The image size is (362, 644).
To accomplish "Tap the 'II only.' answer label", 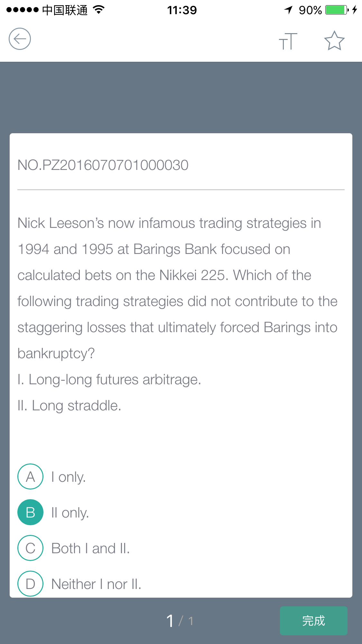I will click(70, 513).
